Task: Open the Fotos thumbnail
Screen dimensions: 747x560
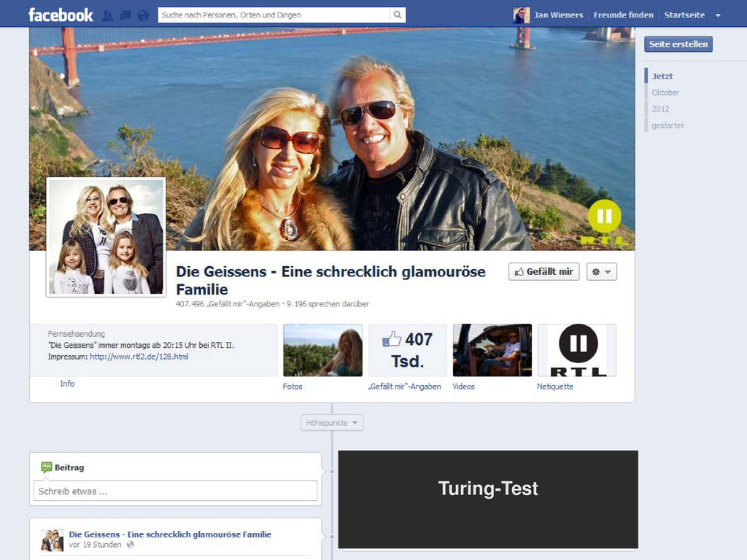Action: pos(322,350)
